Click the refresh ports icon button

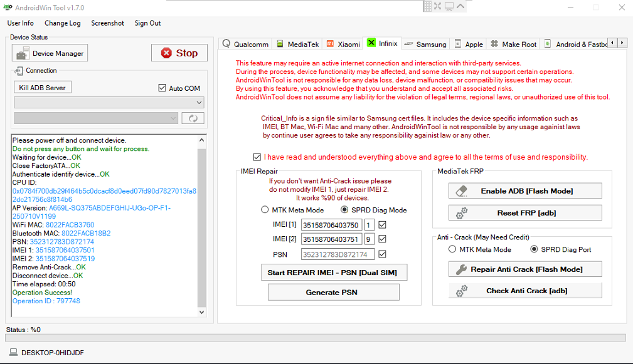pos(193,118)
